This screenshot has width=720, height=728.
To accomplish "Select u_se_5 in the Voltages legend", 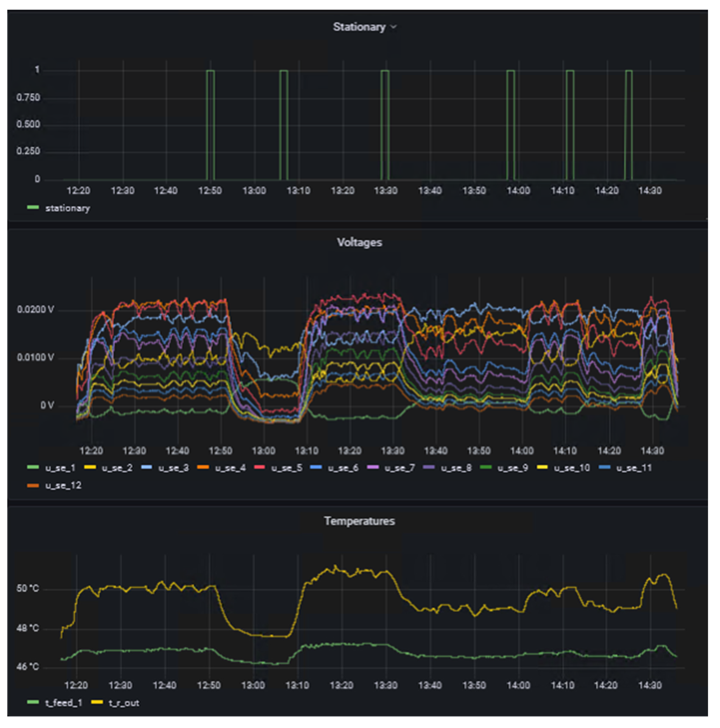I will pos(287,468).
